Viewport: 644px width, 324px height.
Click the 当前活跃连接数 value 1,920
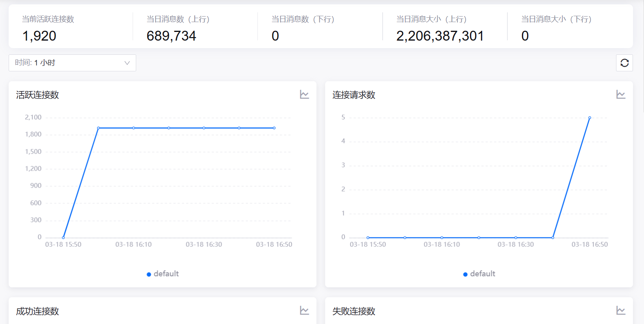pos(39,36)
